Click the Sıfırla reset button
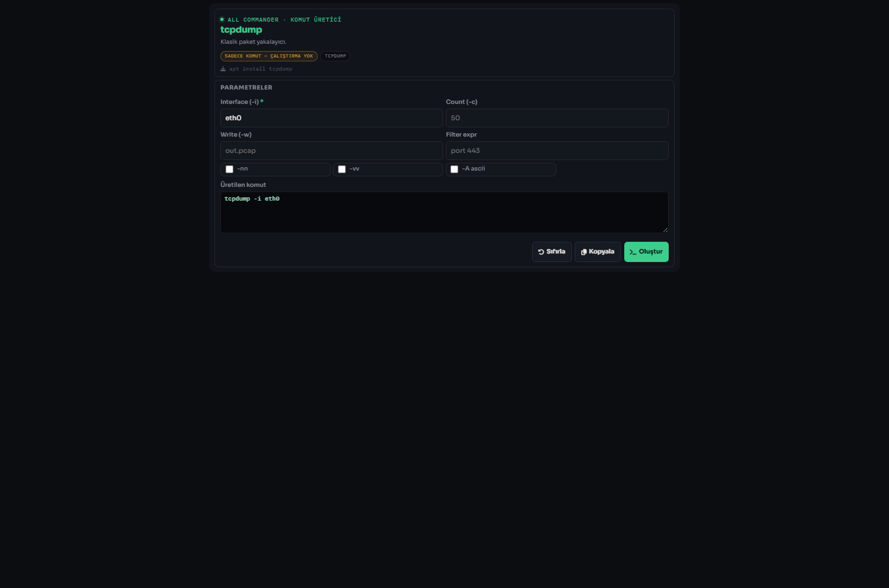The image size is (889, 588). pyautogui.click(x=552, y=252)
